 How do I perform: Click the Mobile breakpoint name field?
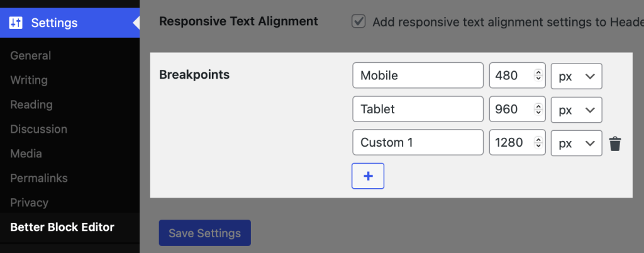pos(418,76)
